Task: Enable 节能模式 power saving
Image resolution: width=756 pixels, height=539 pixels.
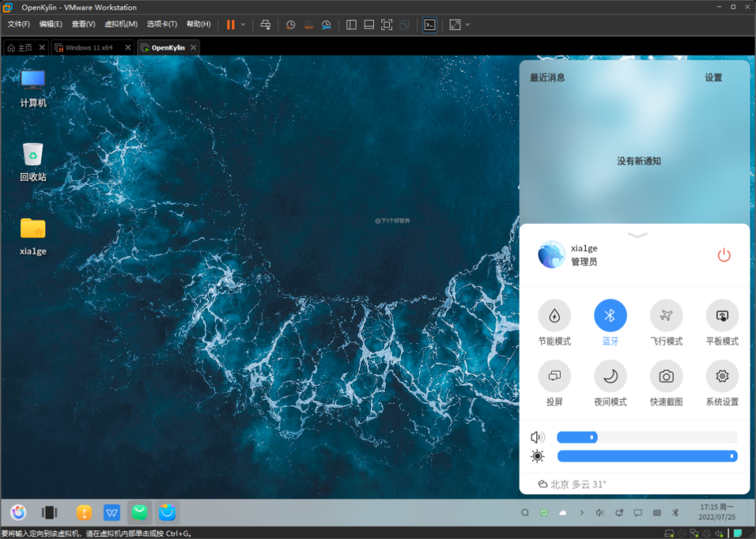Action: click(554, 316)
